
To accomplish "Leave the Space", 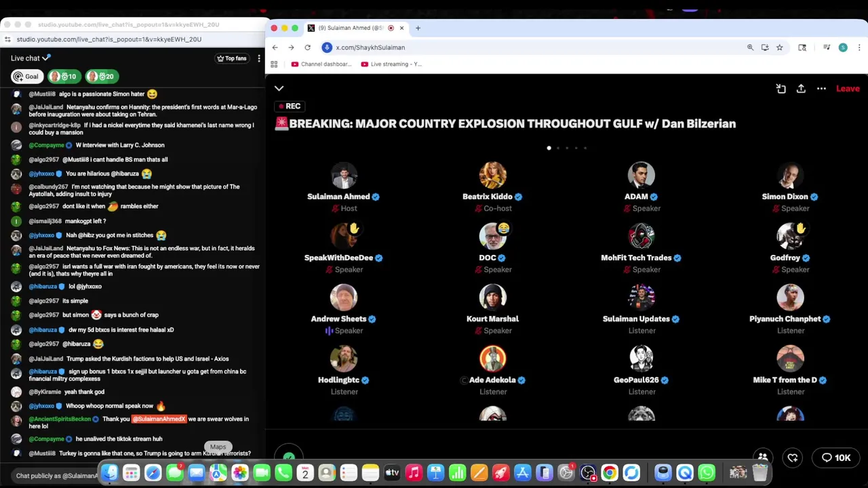I will [x=848, y=89].
